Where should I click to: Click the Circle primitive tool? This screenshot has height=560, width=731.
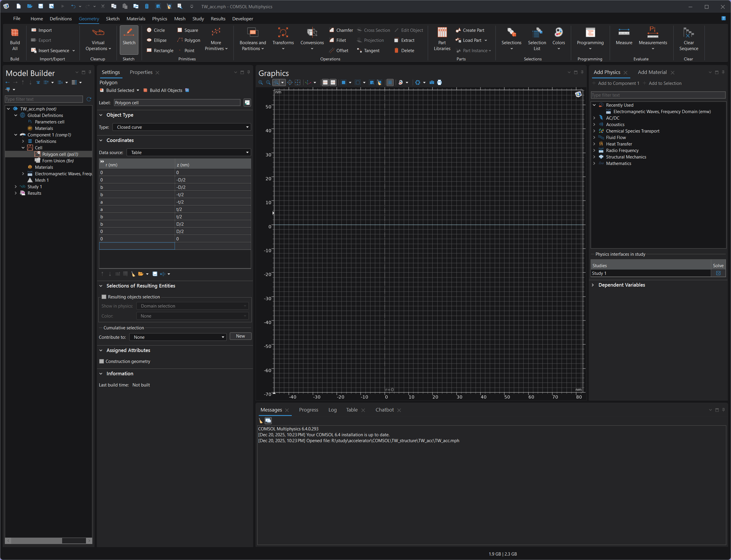click(x=156, y=30)
